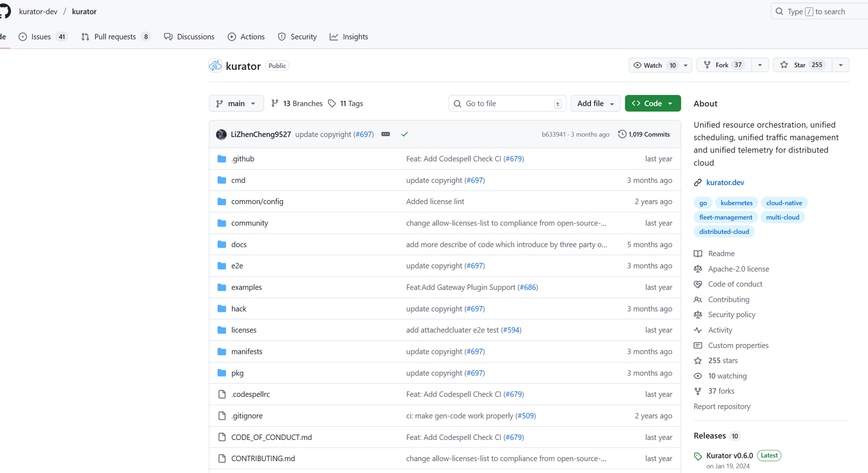The width and height of the screenshot is (868, 473).
Task: Click the link icon beside kurator.dev
Action: (x=698, y=182)
